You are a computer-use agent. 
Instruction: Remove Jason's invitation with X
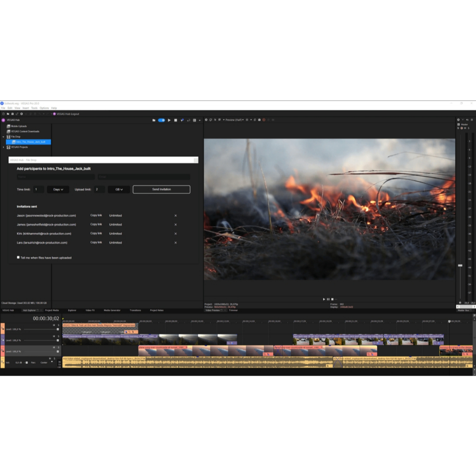click(175, 216)
